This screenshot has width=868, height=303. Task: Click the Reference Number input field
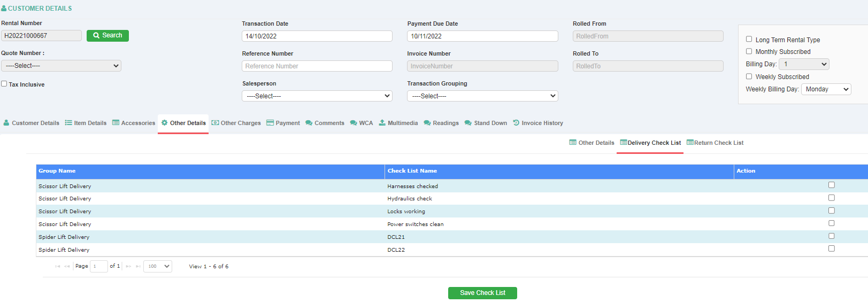(x=317, y=66)
